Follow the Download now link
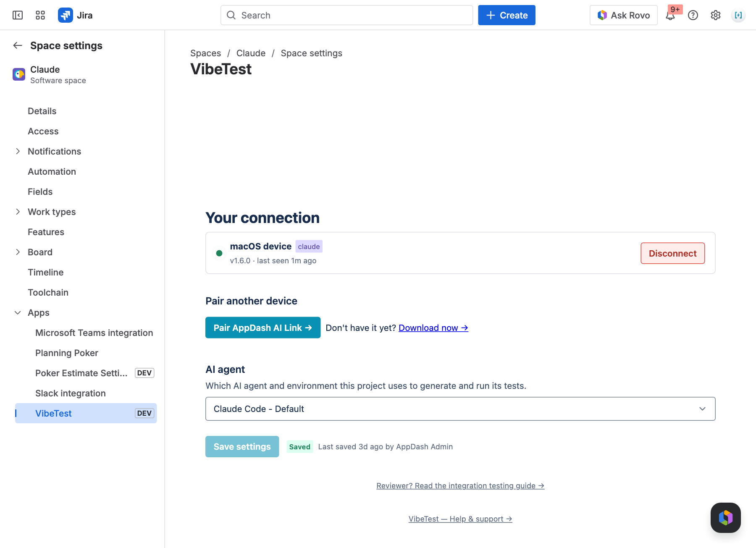The image size is (756, 548). (x=433, y=328)
